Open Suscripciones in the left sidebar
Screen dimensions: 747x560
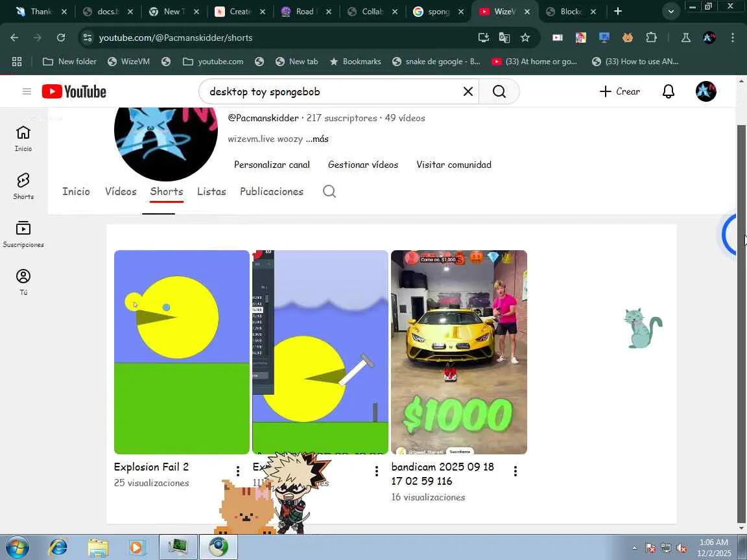coord(23,234)
